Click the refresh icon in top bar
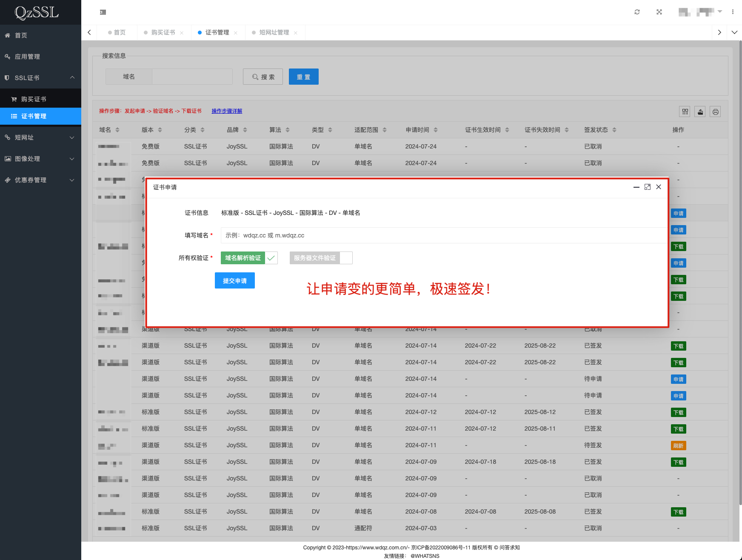The height and width of the screenshot is (560, 742). pos(637,12)
